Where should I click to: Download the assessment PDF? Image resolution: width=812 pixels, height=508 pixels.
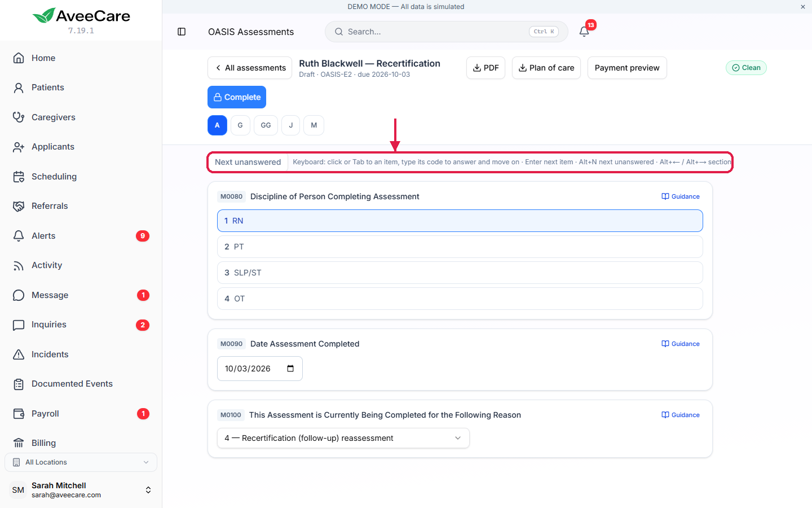486,68
